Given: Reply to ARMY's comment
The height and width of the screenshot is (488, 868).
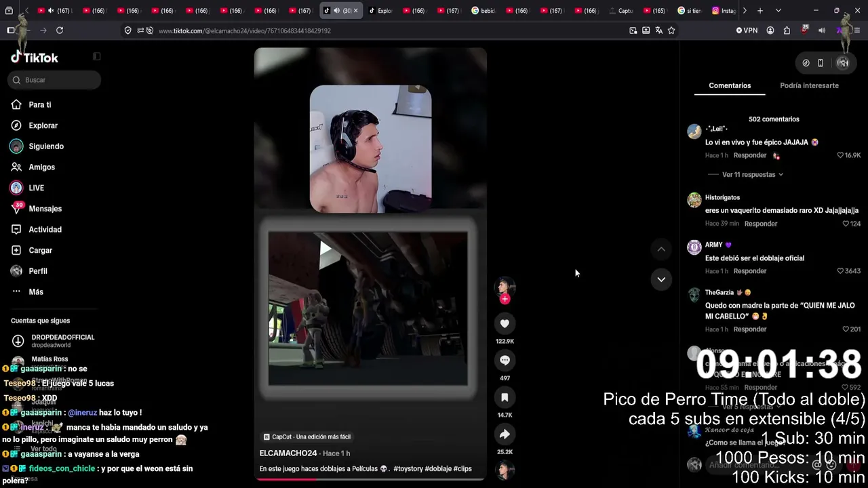Looking at the screenshot, I should 750,271.
